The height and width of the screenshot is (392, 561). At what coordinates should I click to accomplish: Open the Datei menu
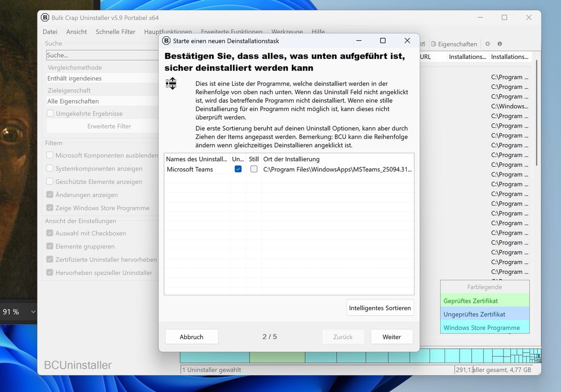50,32
